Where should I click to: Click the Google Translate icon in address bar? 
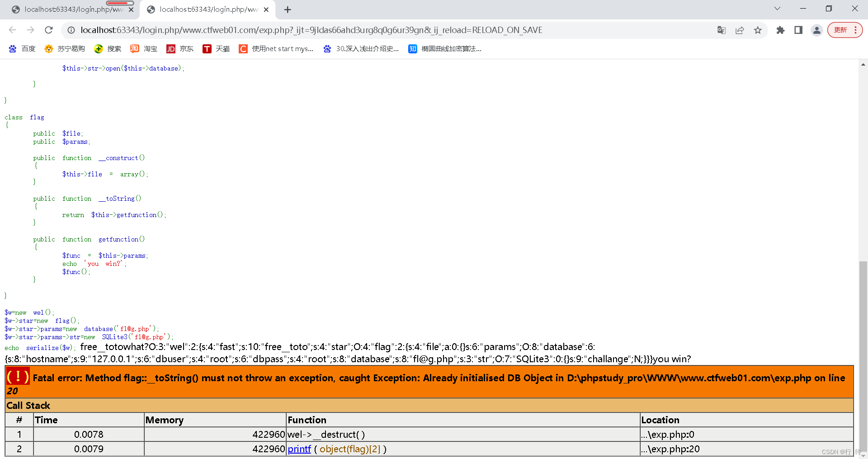[722, 30]
